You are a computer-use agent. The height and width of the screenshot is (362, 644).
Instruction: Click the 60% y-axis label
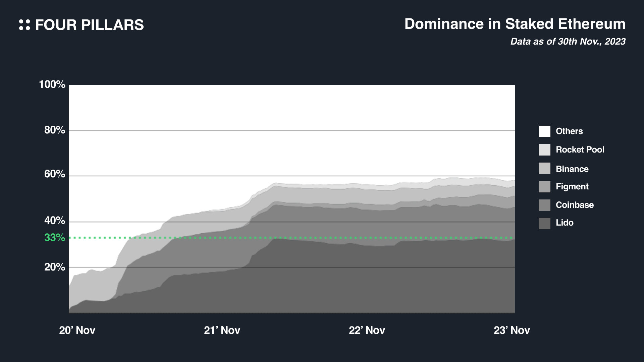tap(55, 174)
